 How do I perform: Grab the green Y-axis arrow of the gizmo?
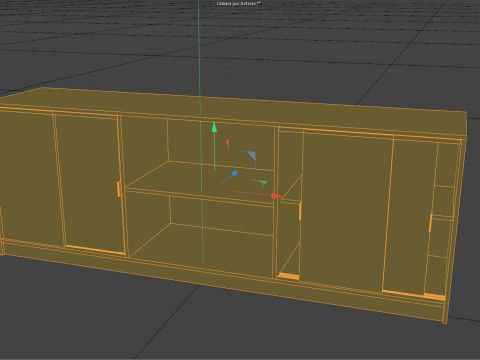point(214,128)
